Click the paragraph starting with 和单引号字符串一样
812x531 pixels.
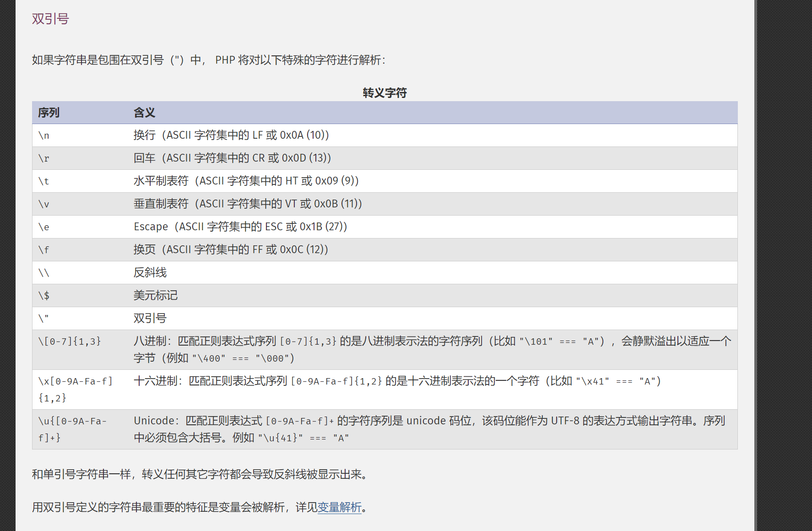(x=200, y=474)
